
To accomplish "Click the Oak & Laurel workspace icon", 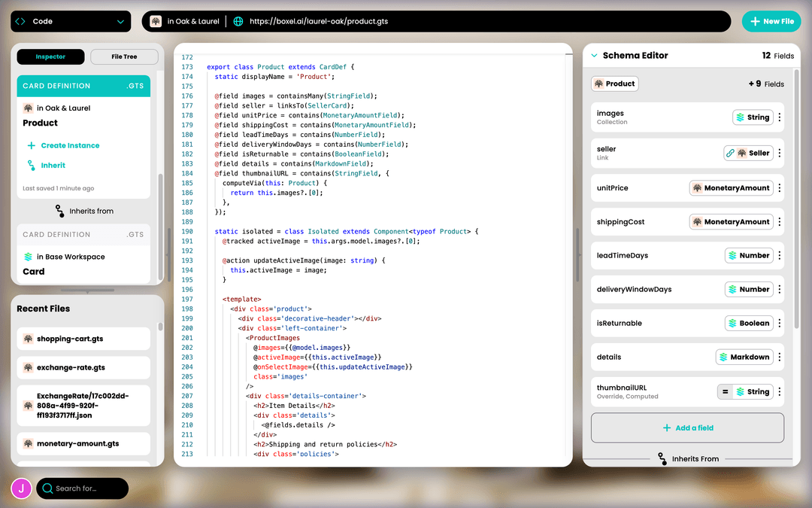I will 156,21.
